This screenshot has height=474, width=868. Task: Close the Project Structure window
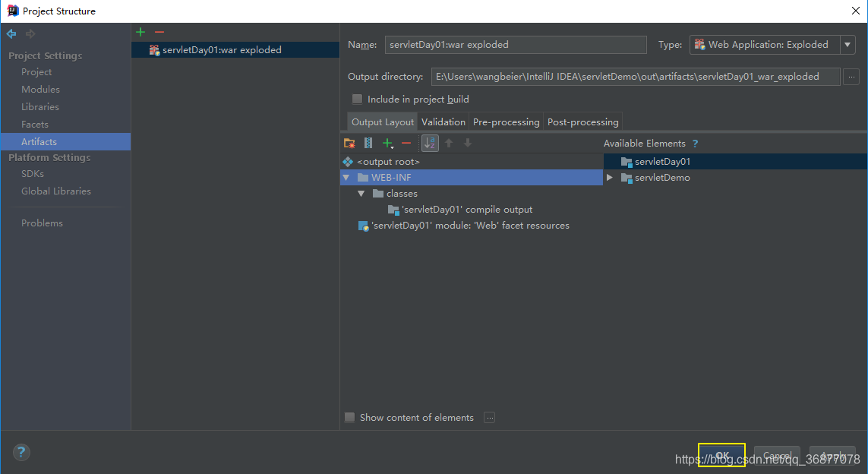point(855,11)
